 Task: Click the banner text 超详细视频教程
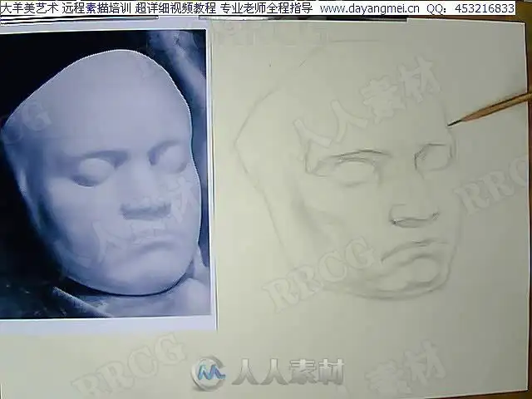pos(175,7)
